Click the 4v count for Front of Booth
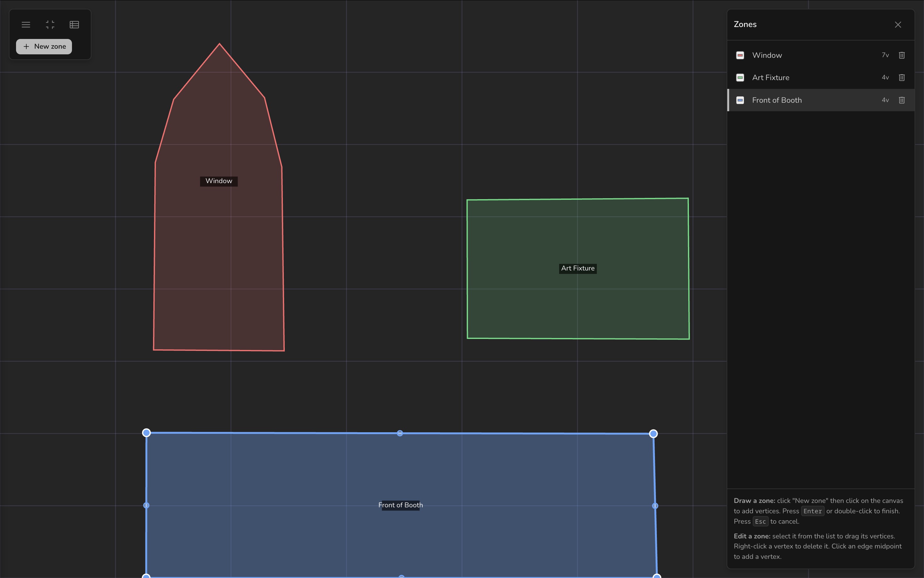The image size is (924, 578). (x=885, y=100)
